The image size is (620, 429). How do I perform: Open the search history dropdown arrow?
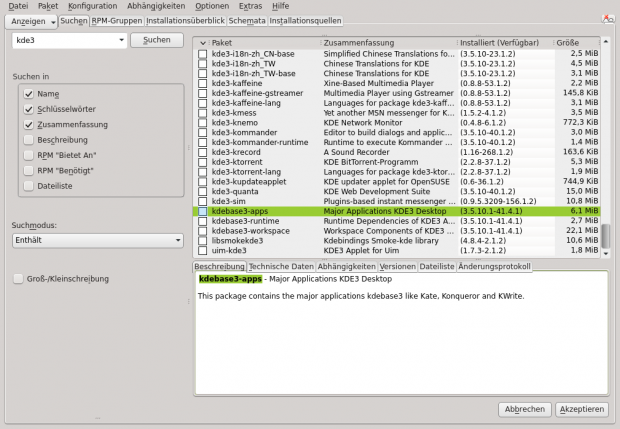121,40
